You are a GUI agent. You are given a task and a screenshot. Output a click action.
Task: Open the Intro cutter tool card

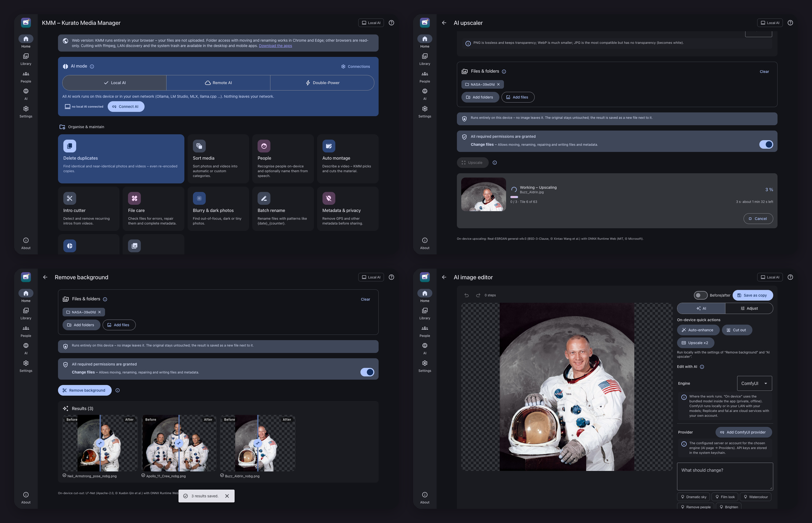[x=89, y=209]
